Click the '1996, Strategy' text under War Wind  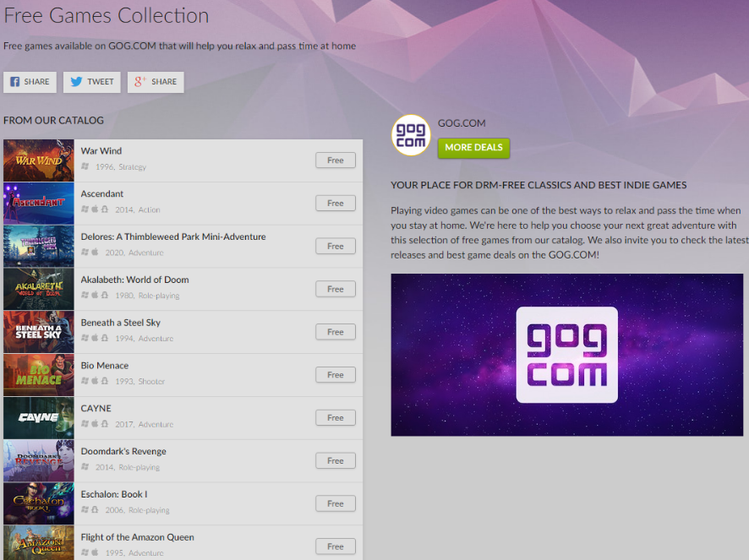point(121,167)
